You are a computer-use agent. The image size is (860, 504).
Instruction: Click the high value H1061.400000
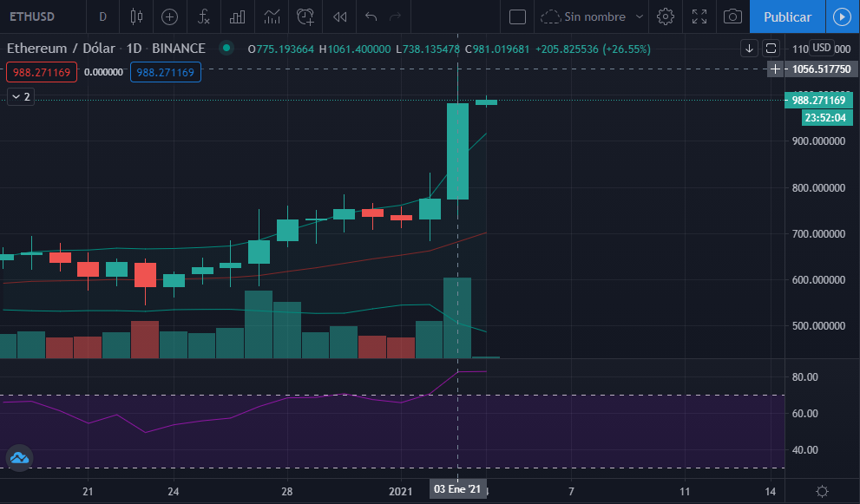click(x=355, y=49)
